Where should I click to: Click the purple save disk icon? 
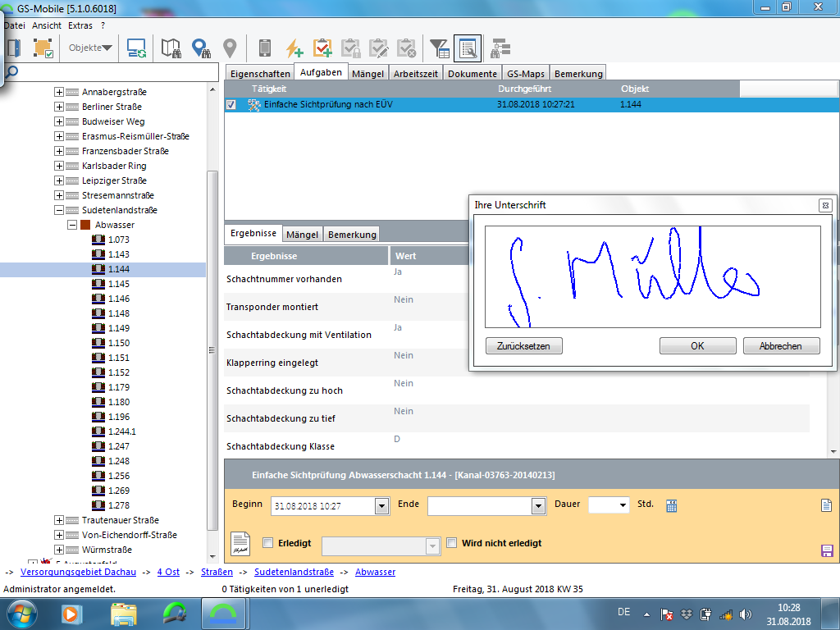click(826, 550)
